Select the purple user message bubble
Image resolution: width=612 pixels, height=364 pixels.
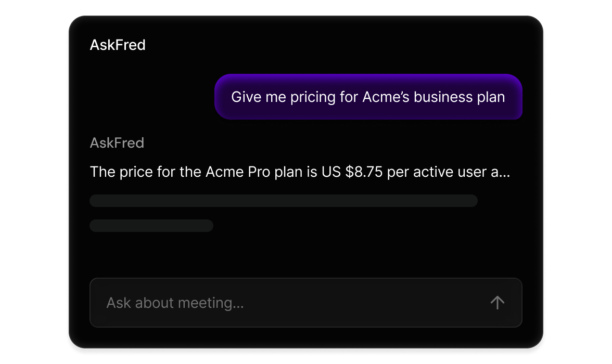[368, 97]
